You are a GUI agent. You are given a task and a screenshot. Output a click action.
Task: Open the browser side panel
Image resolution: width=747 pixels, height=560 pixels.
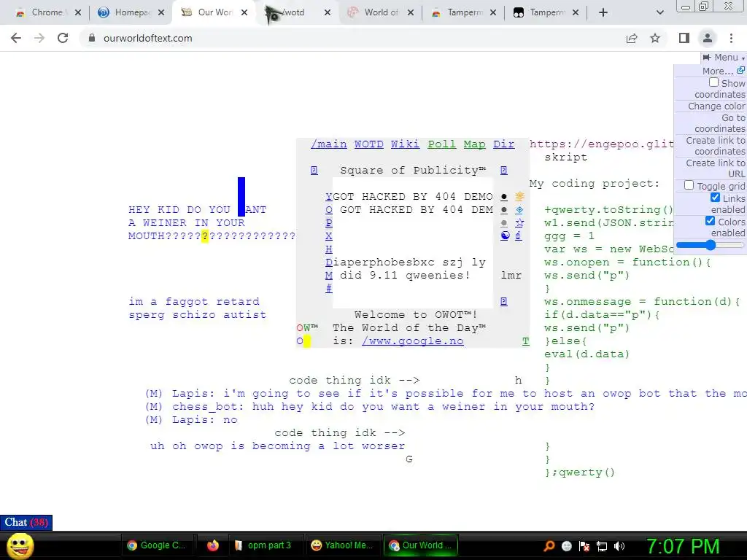tap(684, 38)
